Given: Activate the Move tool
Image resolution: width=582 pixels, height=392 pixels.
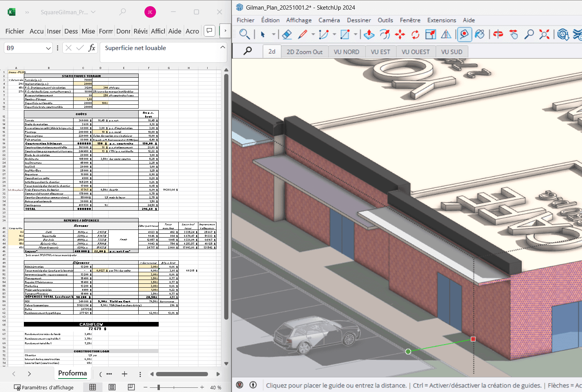Looking at the screenshot, I should click(x=400, y=35).
